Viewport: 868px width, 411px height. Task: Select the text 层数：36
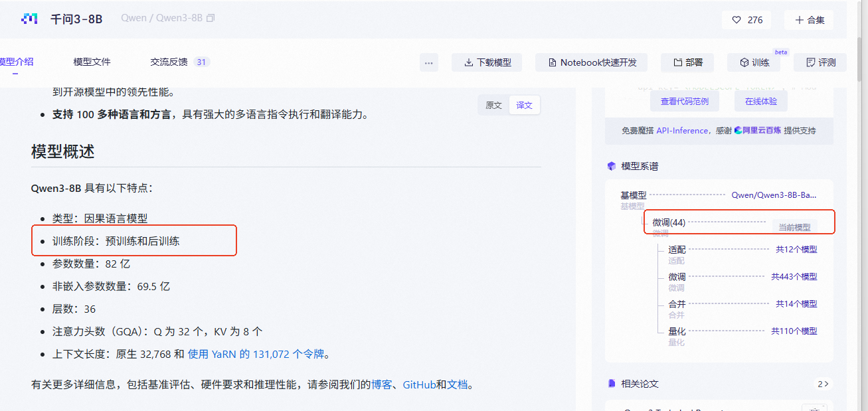click(74, 309)
